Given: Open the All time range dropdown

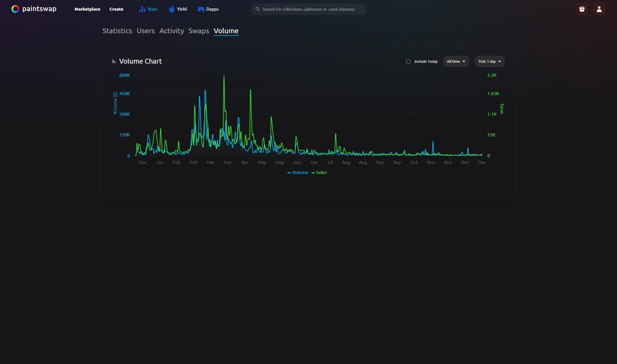Looking at the screenshot, I should tap(456, 61).
